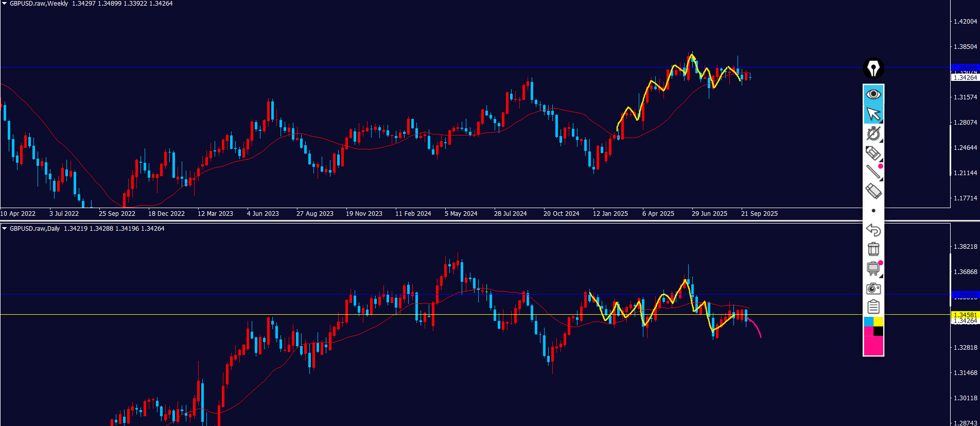This screenshot has width=980, height=426.
Task: Pick the black color swatch
Action: (x=878, y=331)
